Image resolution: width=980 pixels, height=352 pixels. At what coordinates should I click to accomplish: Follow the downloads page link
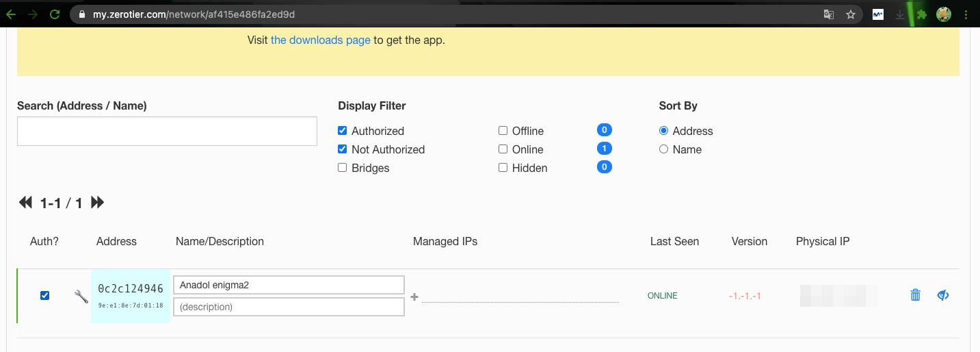(x=320, y=40)
